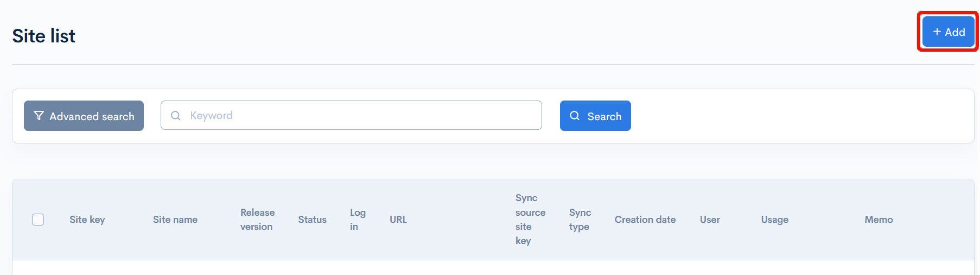980x275 pixels.
Task: Click magnifier icon inside Keyword field
Action: [175, 116]
